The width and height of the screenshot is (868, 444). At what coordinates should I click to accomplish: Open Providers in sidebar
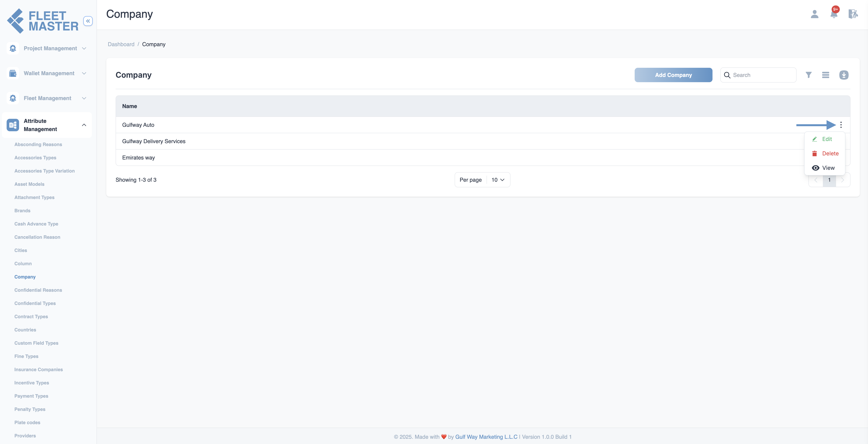click(x=25, y=436)
